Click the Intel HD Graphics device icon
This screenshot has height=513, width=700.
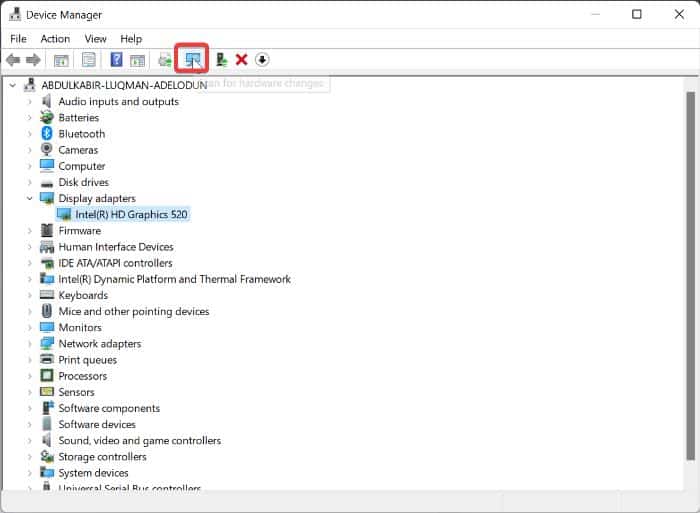[x=64, y=214]
